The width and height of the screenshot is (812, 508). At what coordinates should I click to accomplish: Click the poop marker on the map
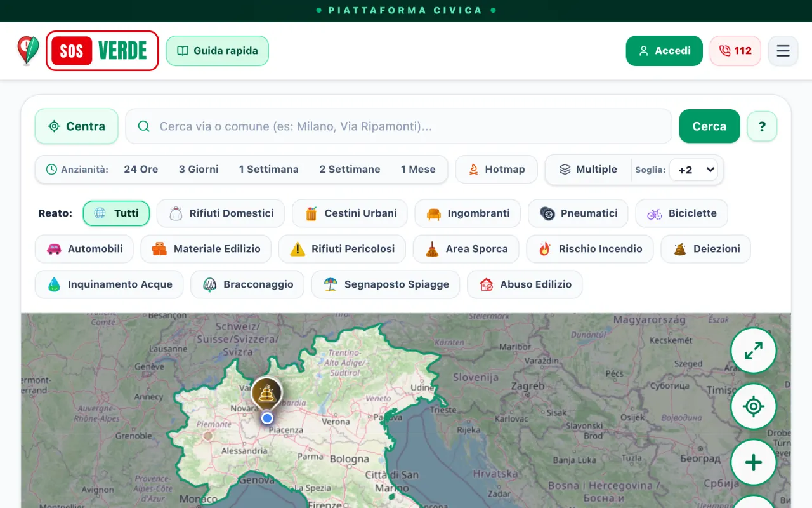[266, 394]
